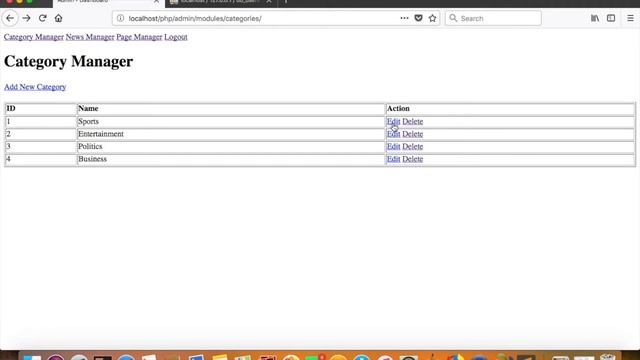Click the 'Action' column header
This screenshot has height=360, width=640.
pyautogui.click(x=510, y=109)
